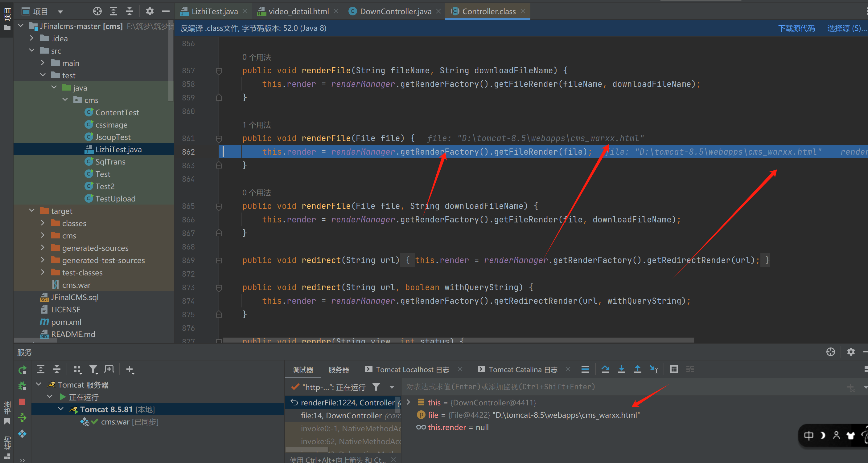Click the add-watch plus icon in expression field
868x463 pixels.
pyautogui.click(x=851, y=388)
